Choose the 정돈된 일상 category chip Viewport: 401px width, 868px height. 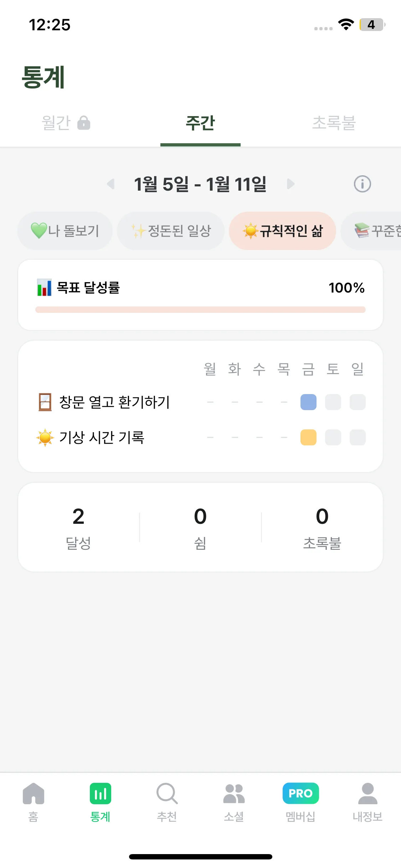tap(171, 231)
